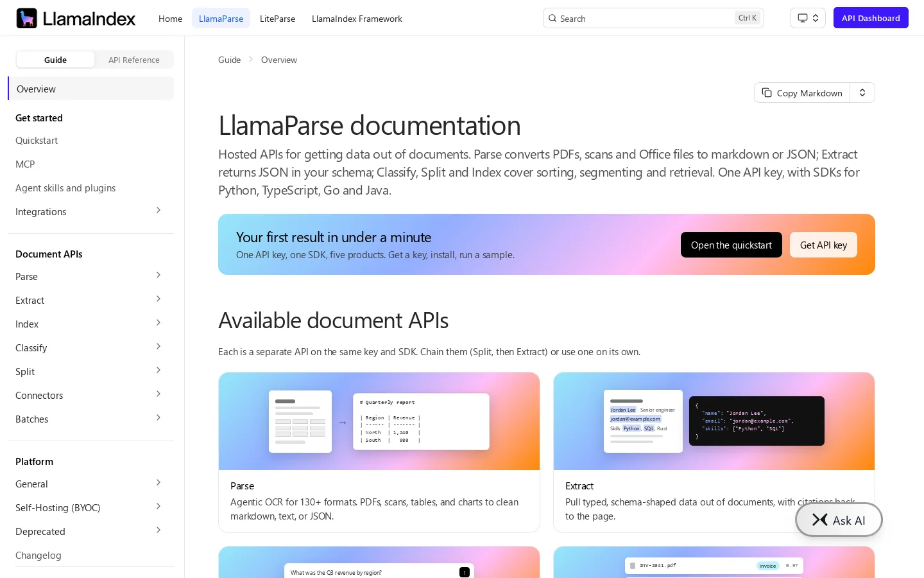Viewport: 924px width, 578px height.
Task: Click the LlamaIndex llama logo
Action: (x=26, y=18)
